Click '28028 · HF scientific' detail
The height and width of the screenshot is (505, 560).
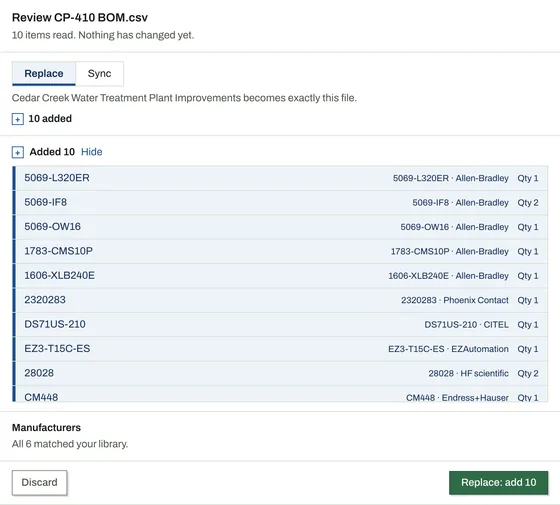(x=469, y=373)
